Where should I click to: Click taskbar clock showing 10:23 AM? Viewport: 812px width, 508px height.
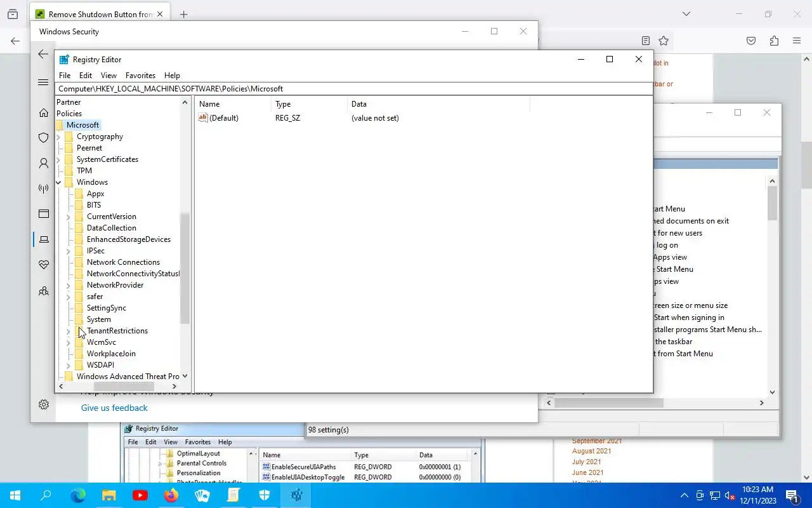(x=757, y=495)
